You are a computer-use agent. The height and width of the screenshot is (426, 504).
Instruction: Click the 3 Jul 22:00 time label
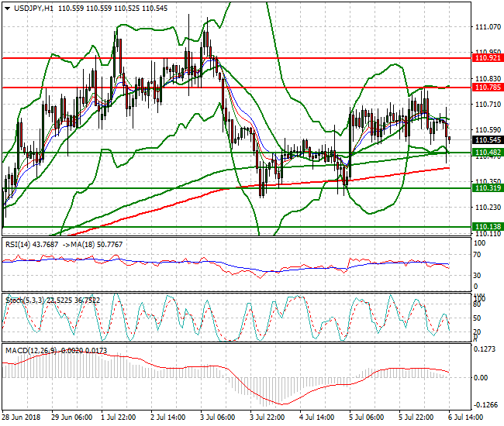tap(267, 417)
